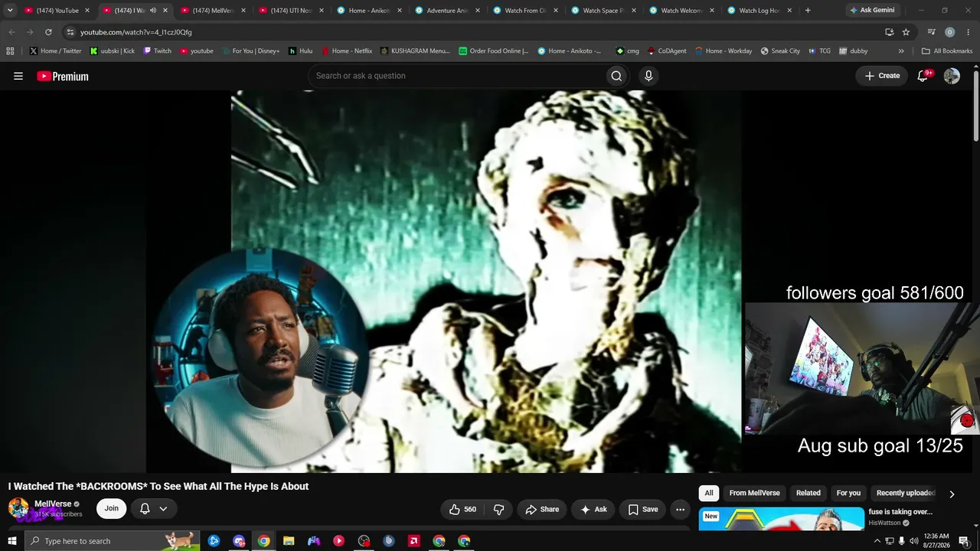Open the Sneak City bookmark
The image size is (980, 551).
pyautogui.click(x=780, y=51)
